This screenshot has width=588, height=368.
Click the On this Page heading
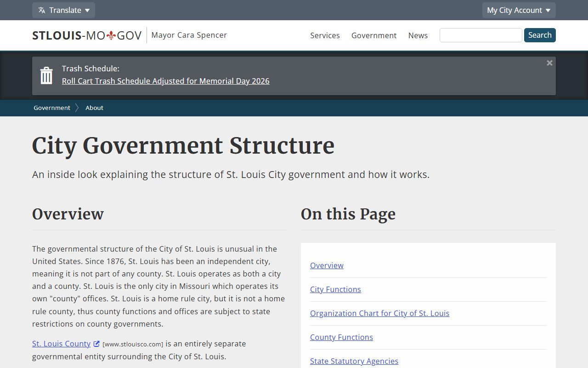coord(348,214)
